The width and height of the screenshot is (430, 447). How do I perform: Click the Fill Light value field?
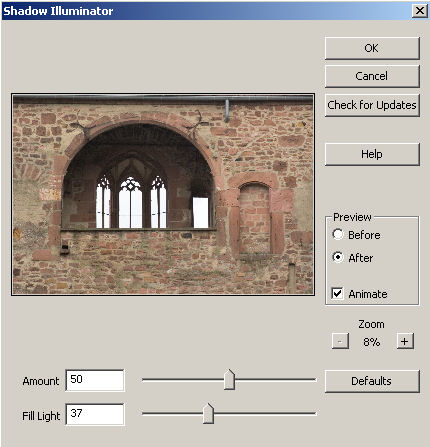pos(95,414)
